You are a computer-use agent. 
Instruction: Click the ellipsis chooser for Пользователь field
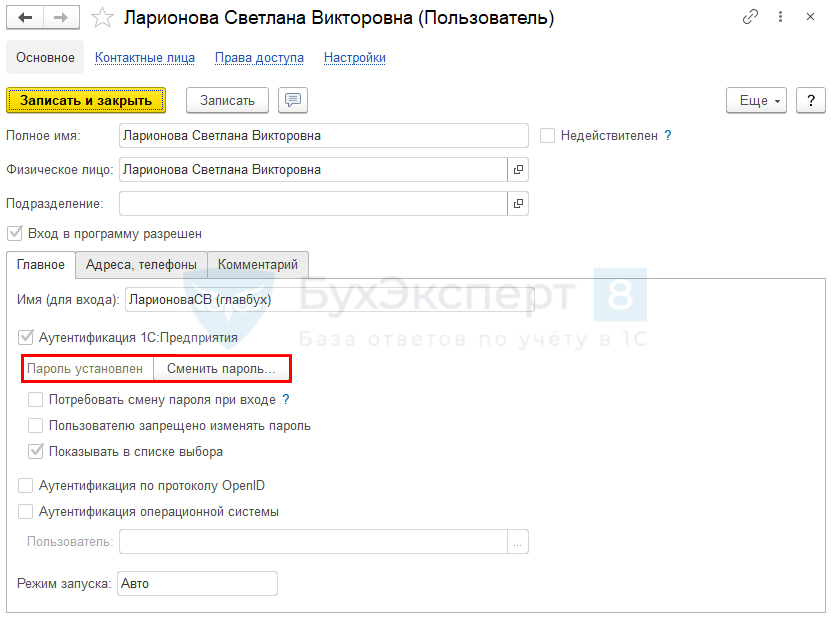(x=517, y=542)
